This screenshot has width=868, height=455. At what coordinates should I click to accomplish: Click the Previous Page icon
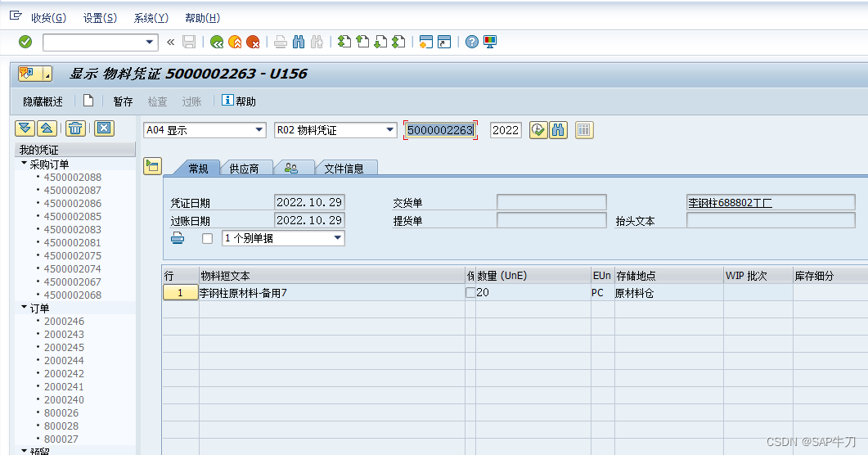coord(362,42)
